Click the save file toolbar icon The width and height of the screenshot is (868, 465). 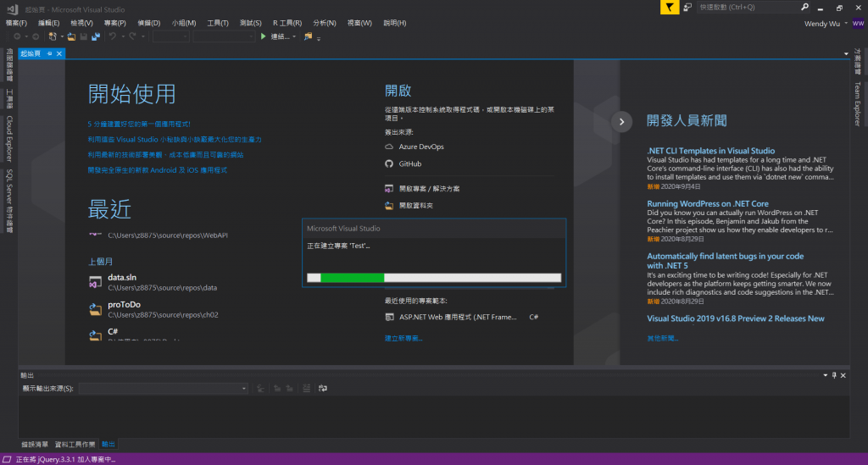click(x=84, y=36)
